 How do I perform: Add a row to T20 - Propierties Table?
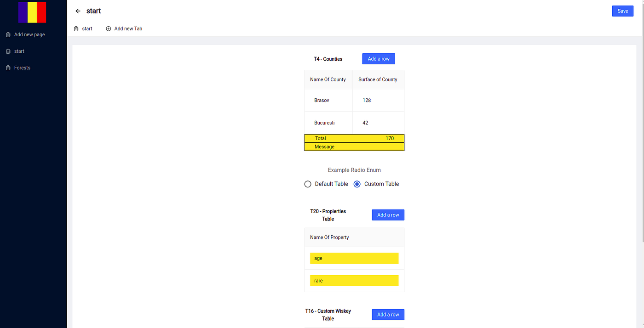[x=388, y=215]
